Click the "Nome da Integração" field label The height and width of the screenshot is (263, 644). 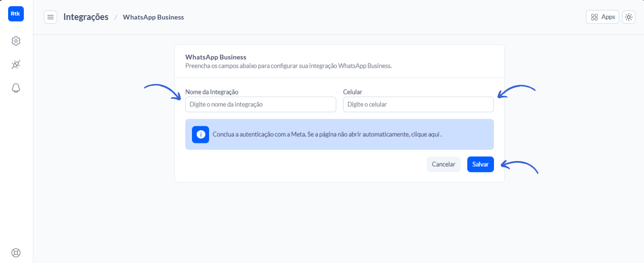click(211, 91)
